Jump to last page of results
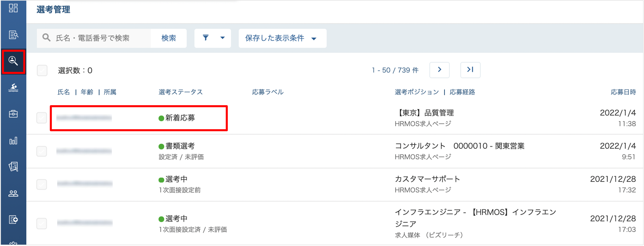644x246 pixels. point(470,70)
